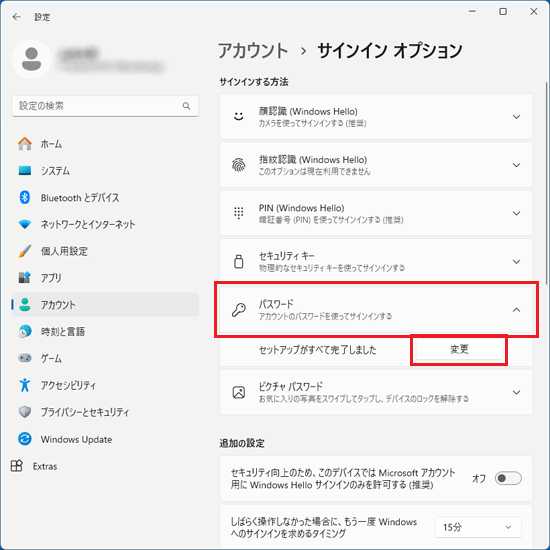This screenshot has height=550, width=550.
Task: Click the network wifi icon
Action: 25,224
